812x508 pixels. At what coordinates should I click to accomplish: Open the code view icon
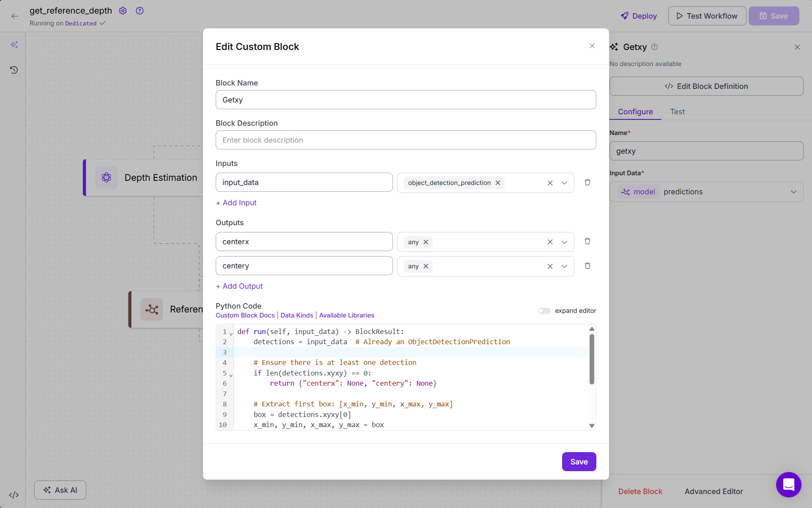14,494
